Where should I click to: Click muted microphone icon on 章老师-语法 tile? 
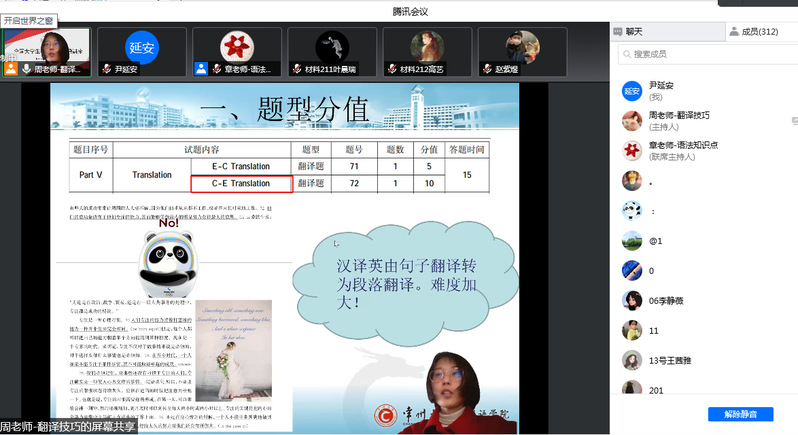216,69
